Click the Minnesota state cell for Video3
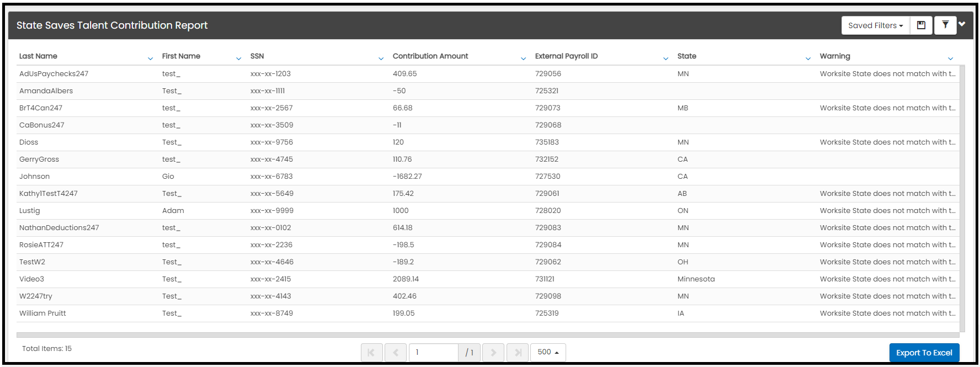The height and width of the screenshot is (367, 980). pyautogui.click(x=696, y=279)
